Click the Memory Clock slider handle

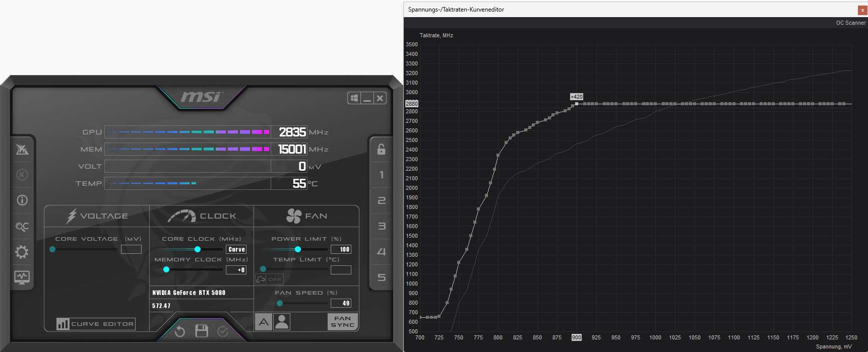point(166,269)
